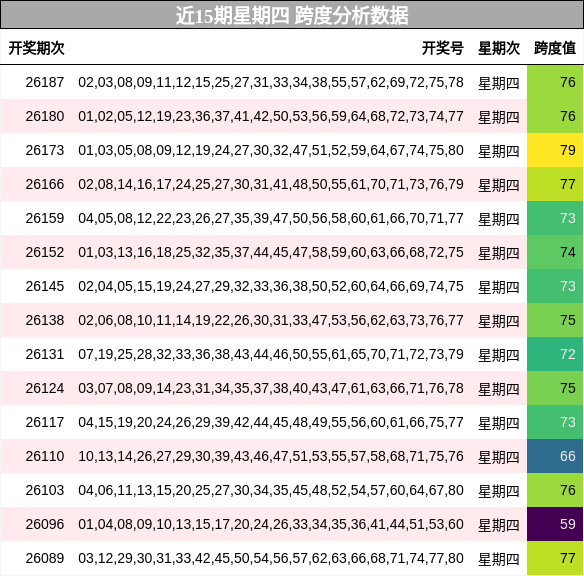Image resolution: width=584 pixels, height=576 pixels.
Task: Click span value 73 in row 26117
Action: [x=555, y=422]
